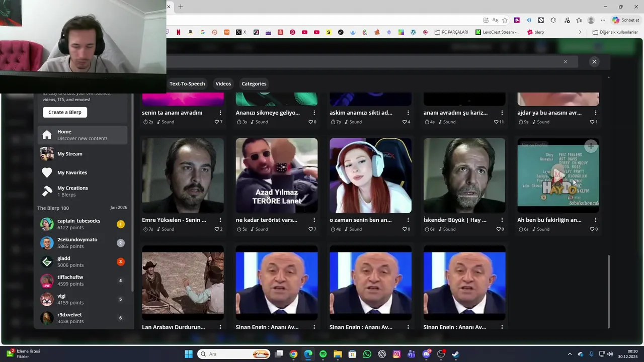644x362 pixels.
Task: Expand bookmarks bar overflow chevron
Action: [580, 32]
